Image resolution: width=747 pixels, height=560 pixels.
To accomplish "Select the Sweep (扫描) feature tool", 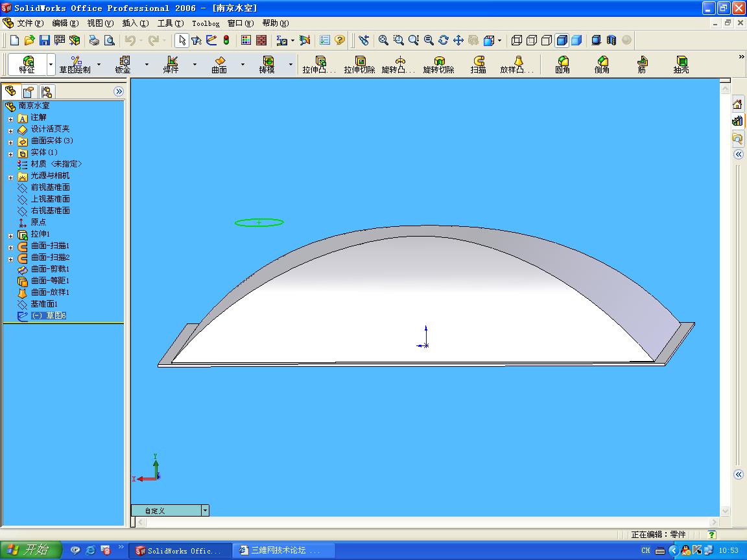I will point(479,65).
